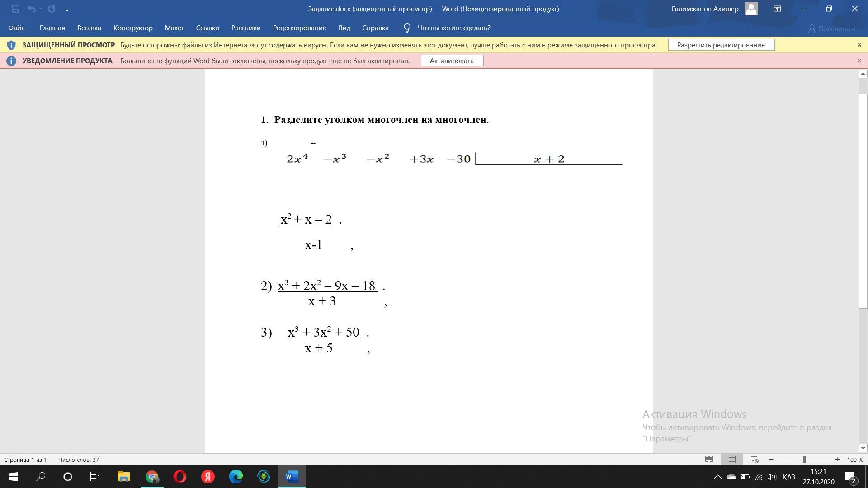
Task: Close the protected view yellow bar
Action: 859,45
